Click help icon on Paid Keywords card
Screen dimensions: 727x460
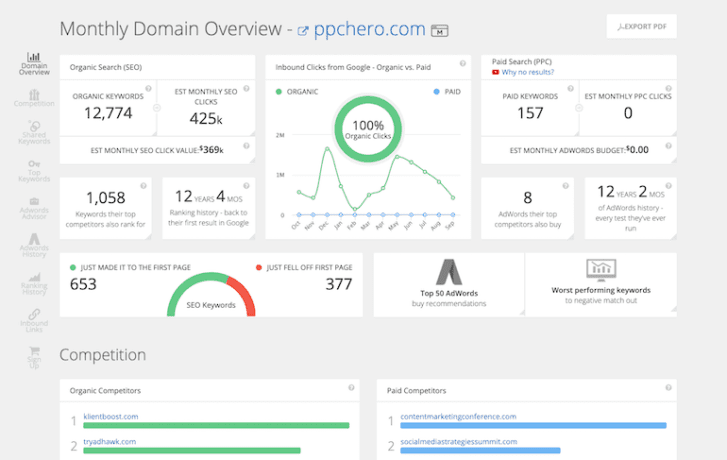tap(570, 88)
